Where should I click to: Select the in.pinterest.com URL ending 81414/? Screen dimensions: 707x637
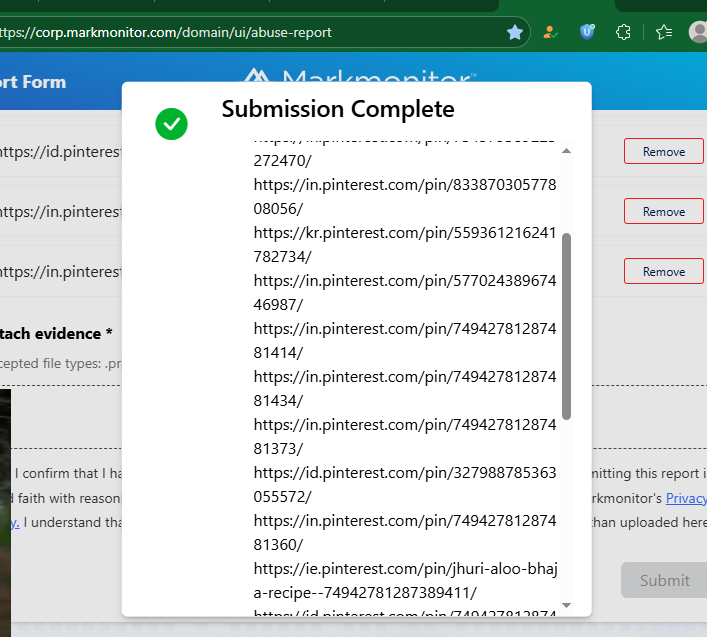pyautogui.click(x=404, y=341)
